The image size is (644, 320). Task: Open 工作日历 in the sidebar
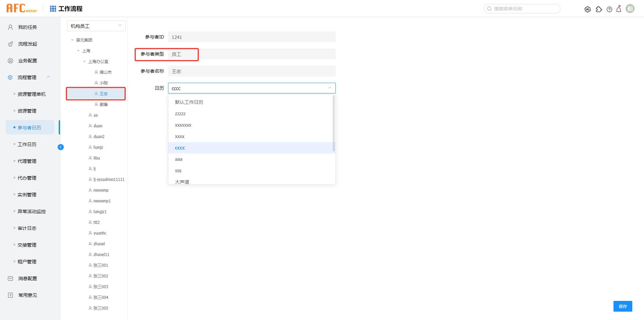[27, 144]
